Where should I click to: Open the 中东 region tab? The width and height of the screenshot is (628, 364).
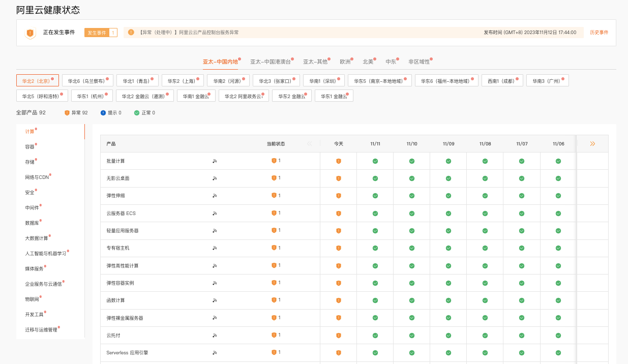point(391,62)
